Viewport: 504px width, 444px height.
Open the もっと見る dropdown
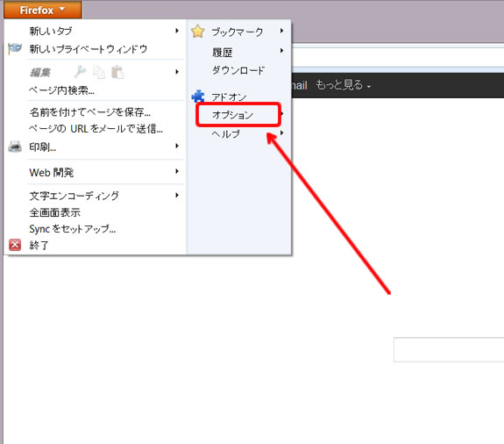(x=344, y=85)
